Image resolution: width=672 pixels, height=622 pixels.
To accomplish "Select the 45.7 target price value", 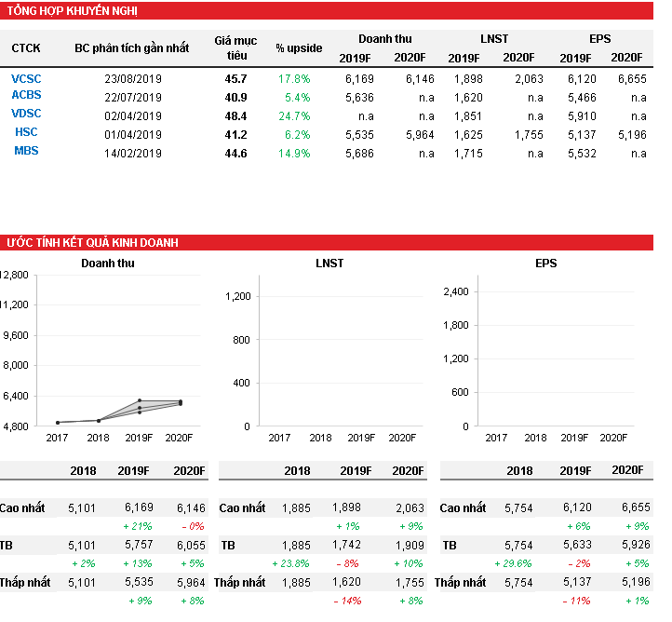I will [x=236, y=80].
